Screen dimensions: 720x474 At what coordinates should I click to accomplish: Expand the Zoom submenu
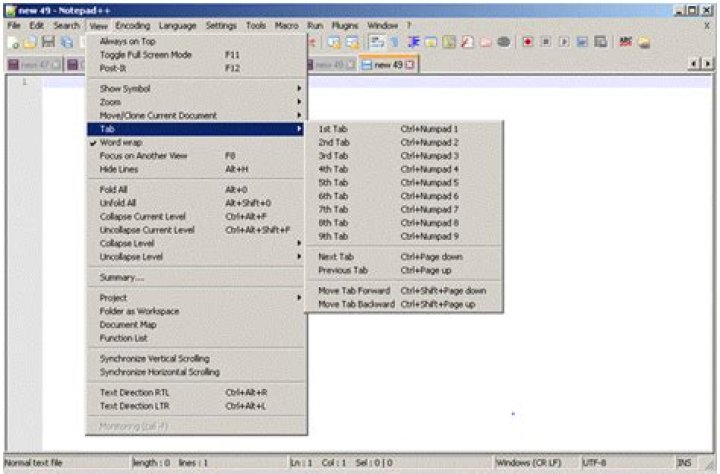coord(197,102)
